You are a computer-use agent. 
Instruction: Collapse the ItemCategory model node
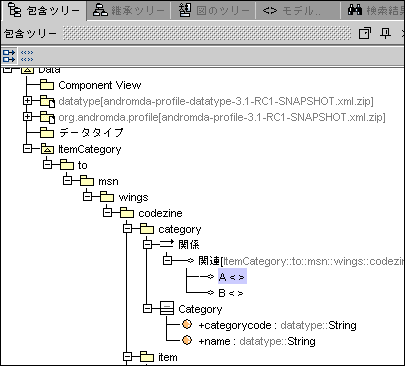coord(27,148)
